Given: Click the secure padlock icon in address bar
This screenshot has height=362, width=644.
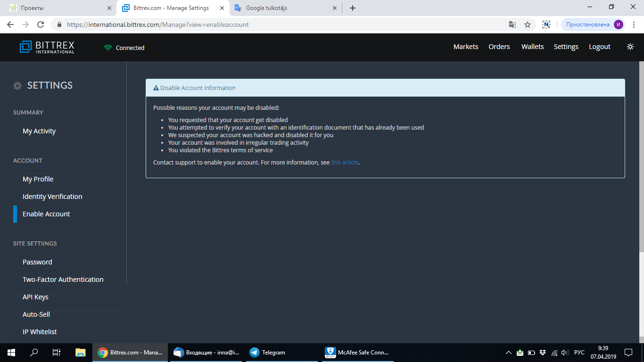Looking at the screenshot, I should coord(60,25).
